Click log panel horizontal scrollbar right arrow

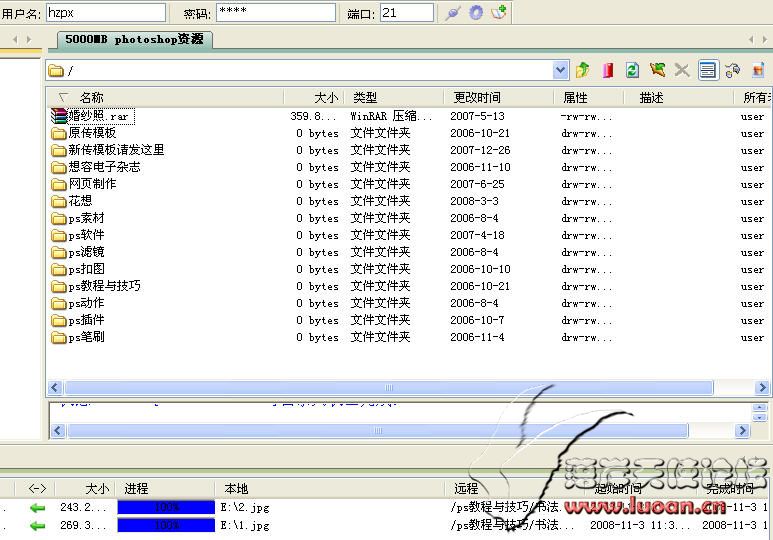[742, 431]
